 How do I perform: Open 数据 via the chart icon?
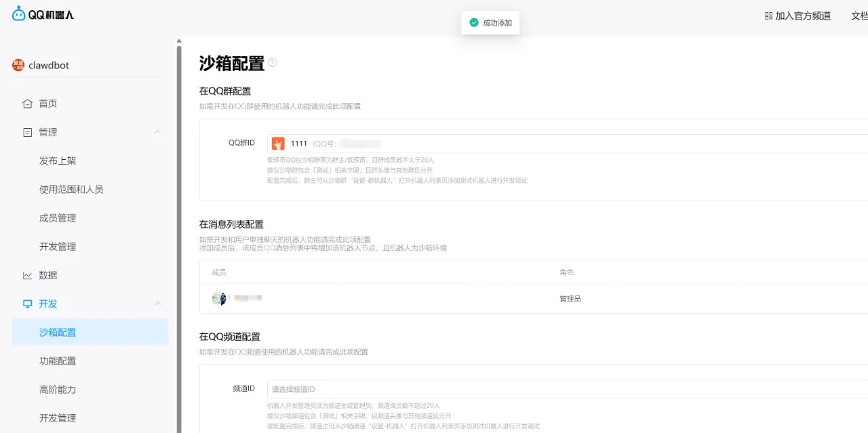click(x=28, y=275)
